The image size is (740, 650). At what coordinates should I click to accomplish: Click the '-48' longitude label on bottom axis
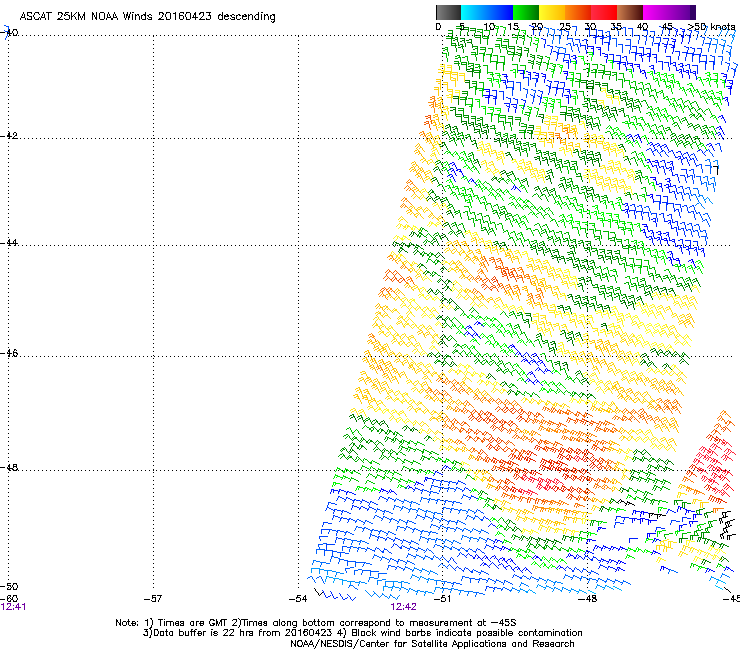point(588,599)
